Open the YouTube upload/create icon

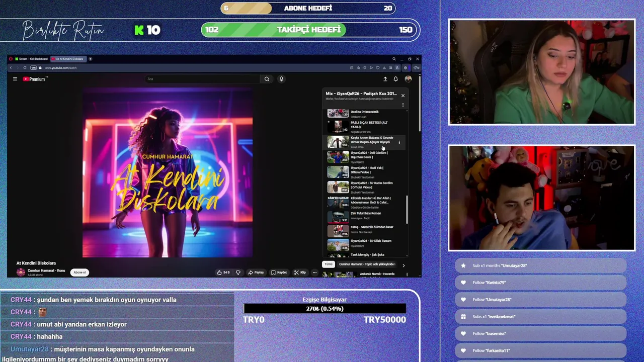click(x=385, y=79)
